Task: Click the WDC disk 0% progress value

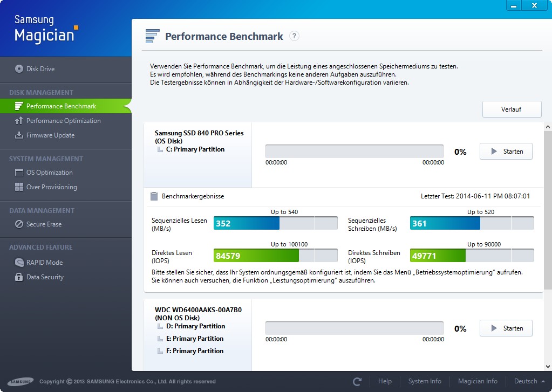Action: tap(460, 329)
